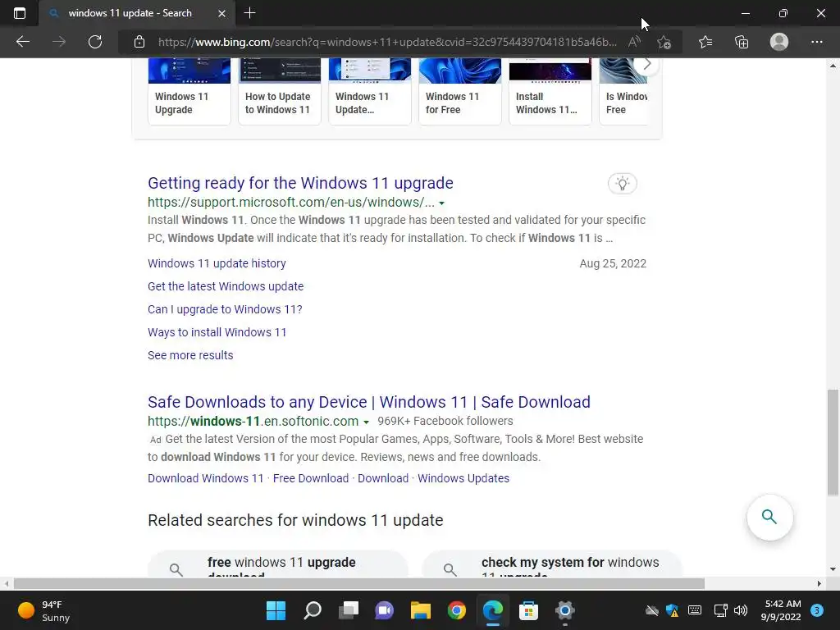
Task: Open 'Windows 11 update history' link
Action: (217, 263)
